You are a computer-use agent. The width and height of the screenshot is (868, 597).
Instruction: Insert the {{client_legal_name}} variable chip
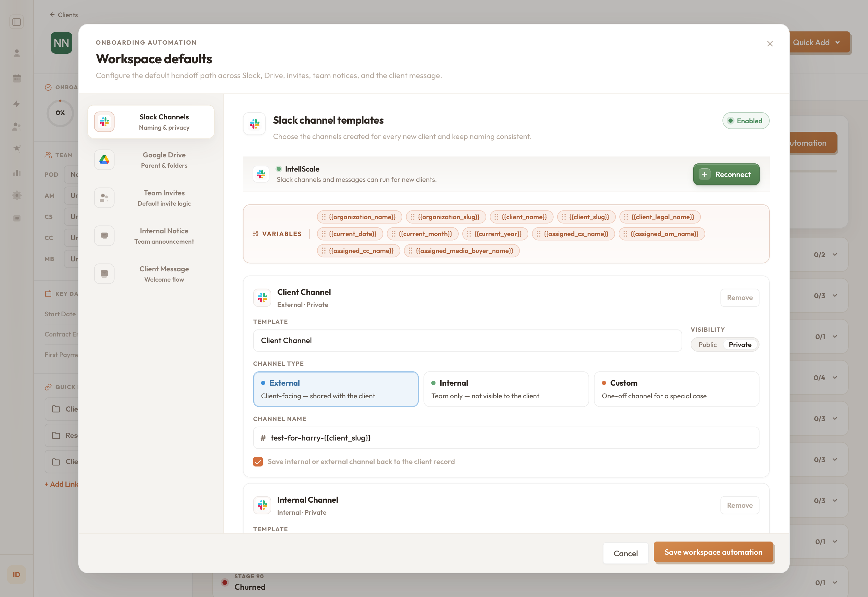[x=660, y=217]
